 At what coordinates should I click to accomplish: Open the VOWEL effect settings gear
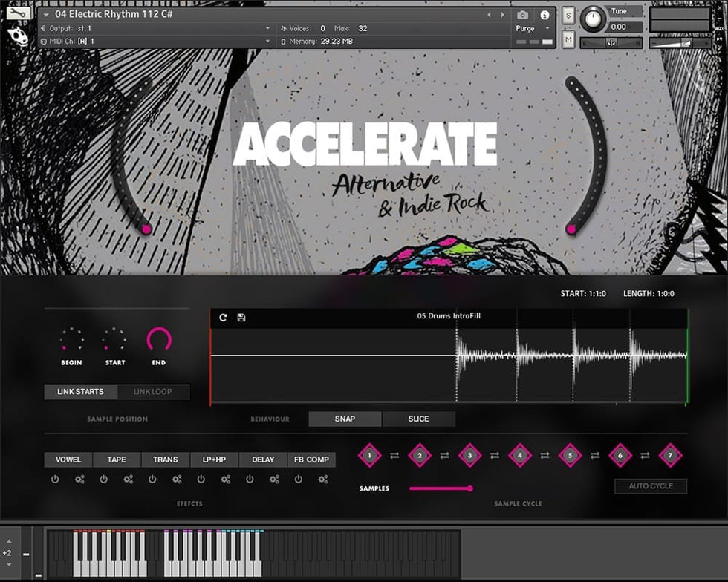click(79, 480)
